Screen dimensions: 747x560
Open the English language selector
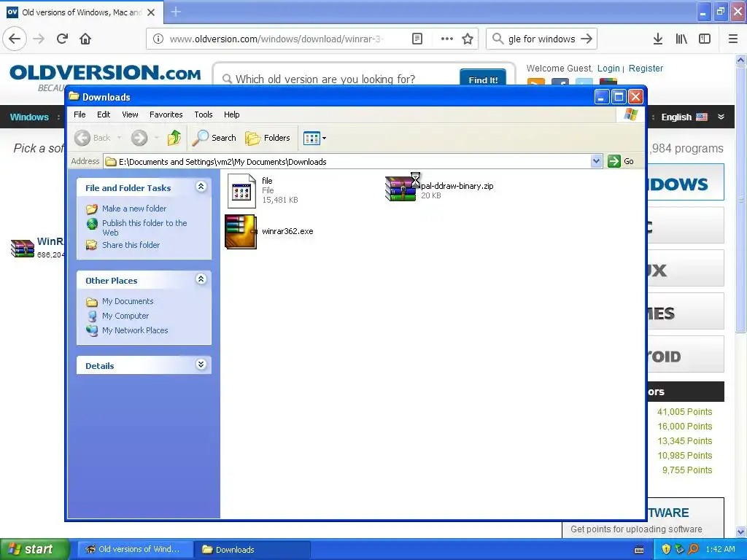692,117
